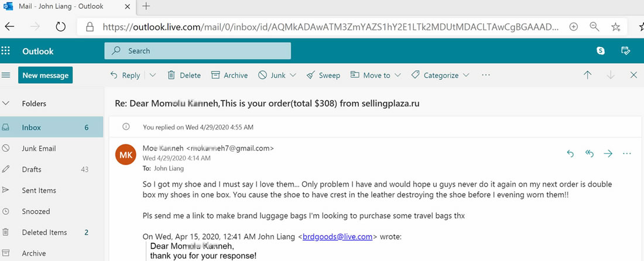Collapse the Folders section
The height and width of the screenshot is (261, 644).
[6, 104]
